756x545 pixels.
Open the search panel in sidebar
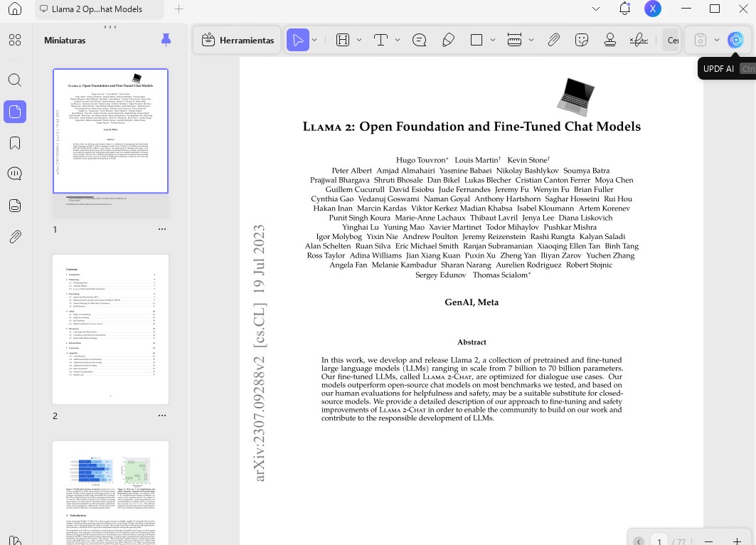(x=15, y=80)
